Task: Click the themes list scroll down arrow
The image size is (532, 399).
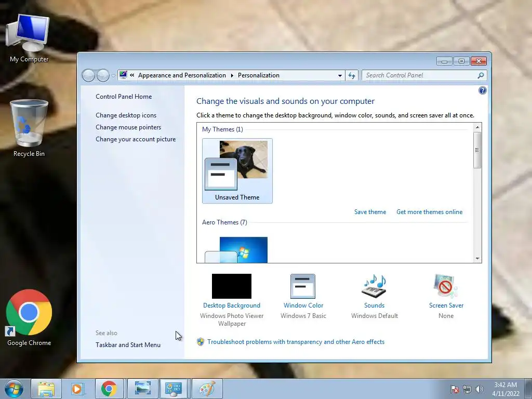Action: tap(477, 259)
